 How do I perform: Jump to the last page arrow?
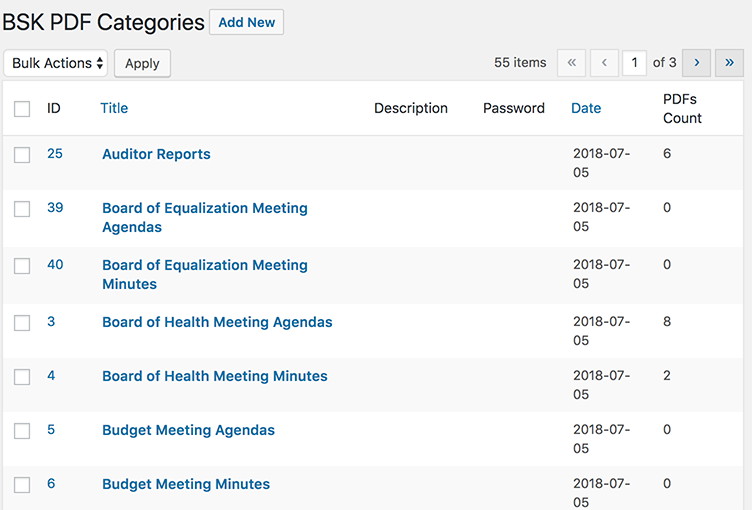(x=729, y=63)
